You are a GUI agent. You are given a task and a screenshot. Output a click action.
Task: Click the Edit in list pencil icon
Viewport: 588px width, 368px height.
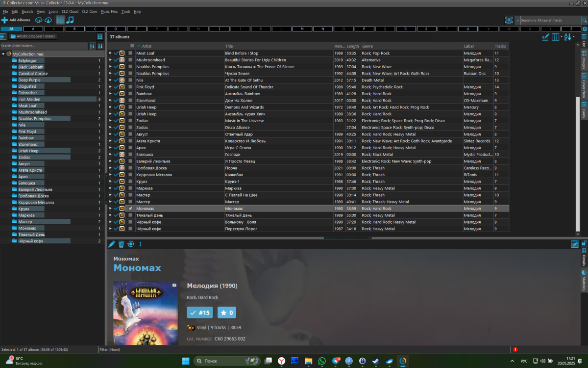coord(546,37)
